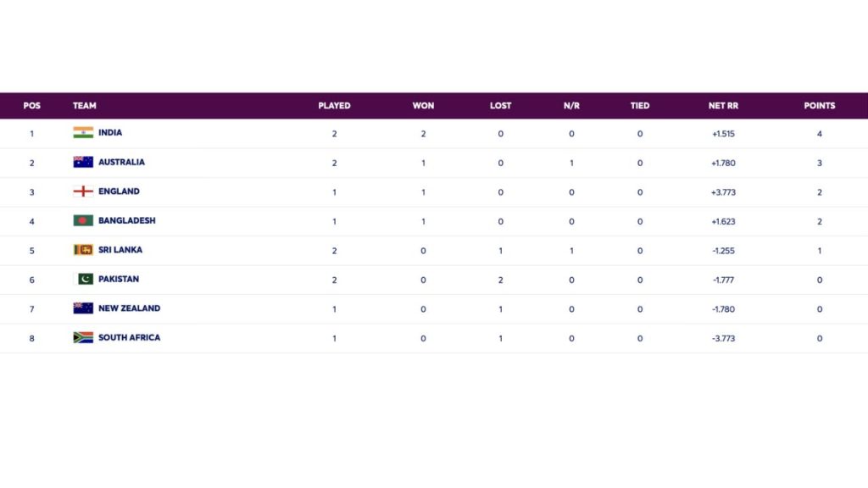Click the Australia flag icon
Image resolution: width=868 pixels, height=488 pixels.
coord(83,162)
